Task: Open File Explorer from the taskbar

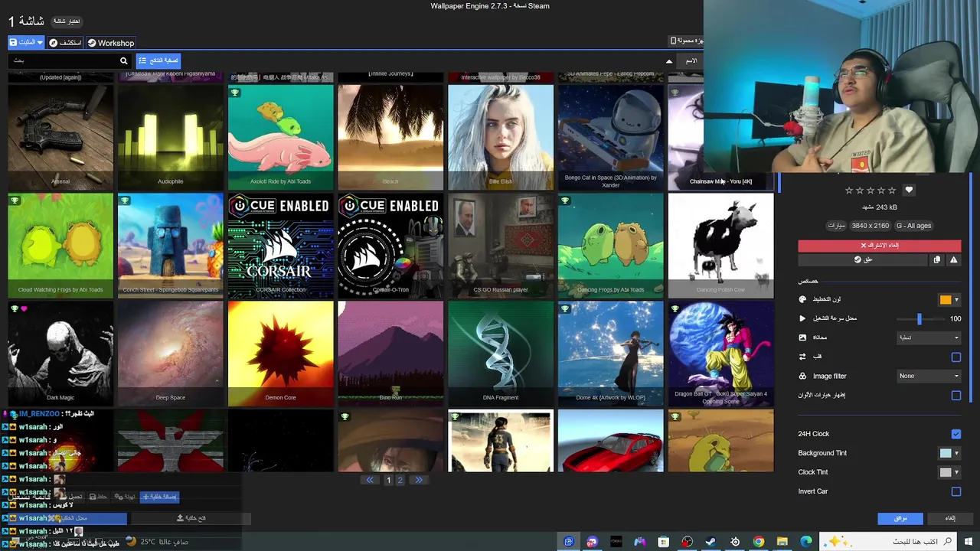Action: [782, 542]
